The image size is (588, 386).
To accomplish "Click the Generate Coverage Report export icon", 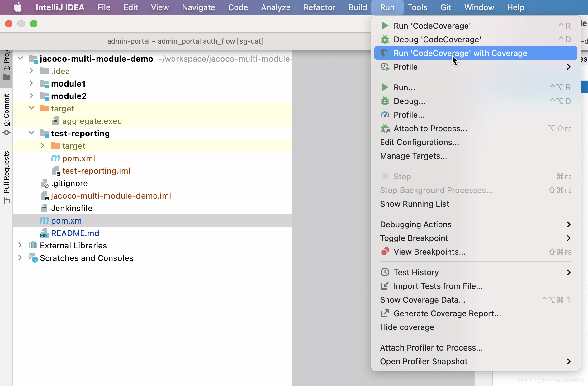I will pos(385,313).
